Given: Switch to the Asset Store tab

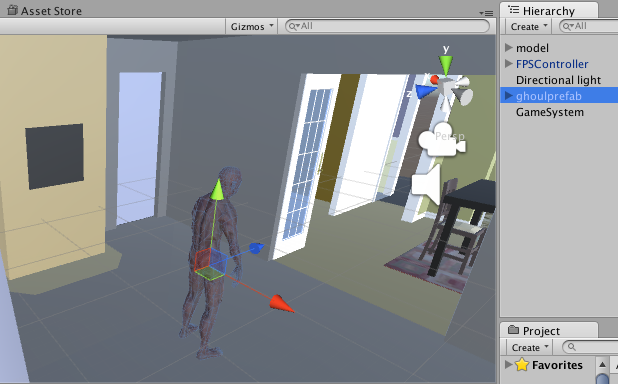Looking at the screenshot, I should pos(45,11).
